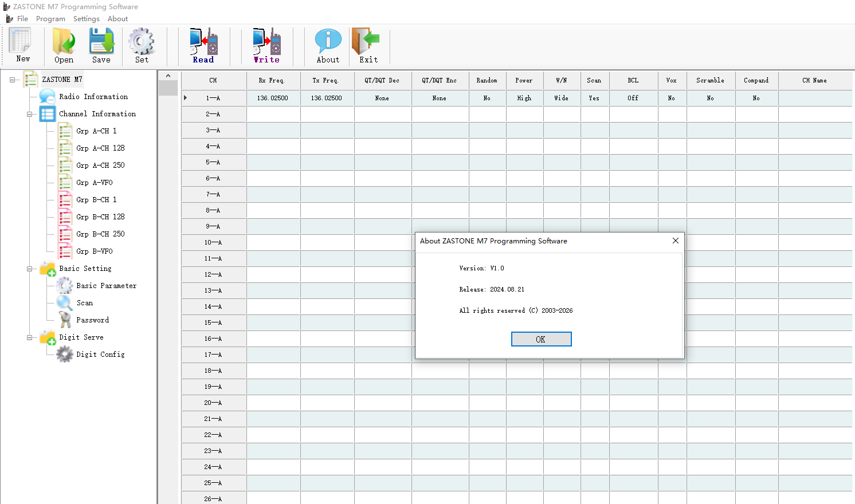Viewport: 855px width, 504px height.
Task: Click the Grp B-VFO list icon
Action: pyautogui.click(x=65, y=251)
